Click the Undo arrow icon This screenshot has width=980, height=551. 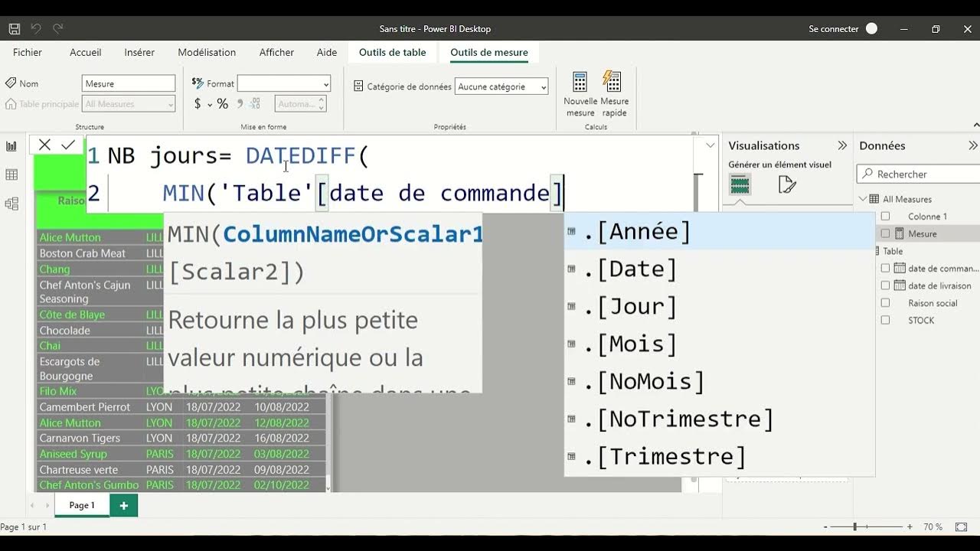coord(35,29)
